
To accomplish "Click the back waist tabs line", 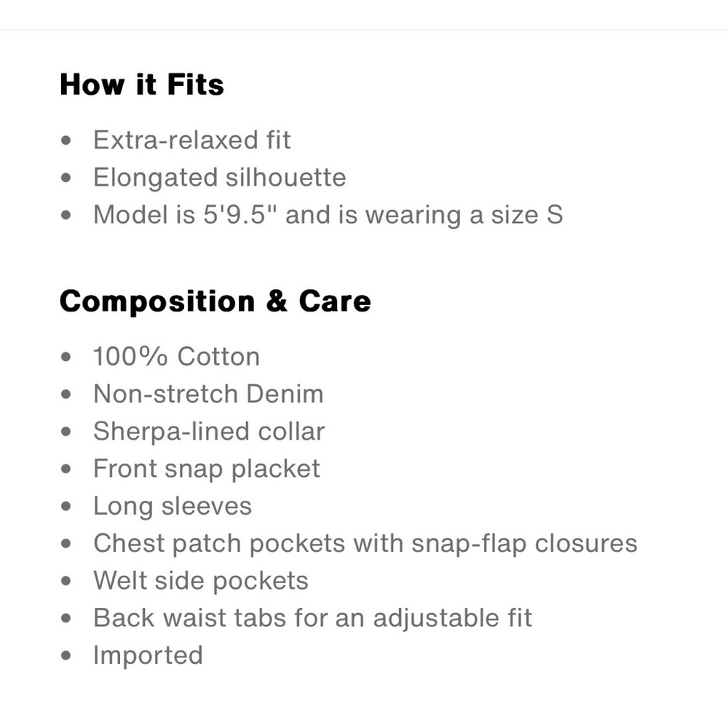I will [312, 618].
